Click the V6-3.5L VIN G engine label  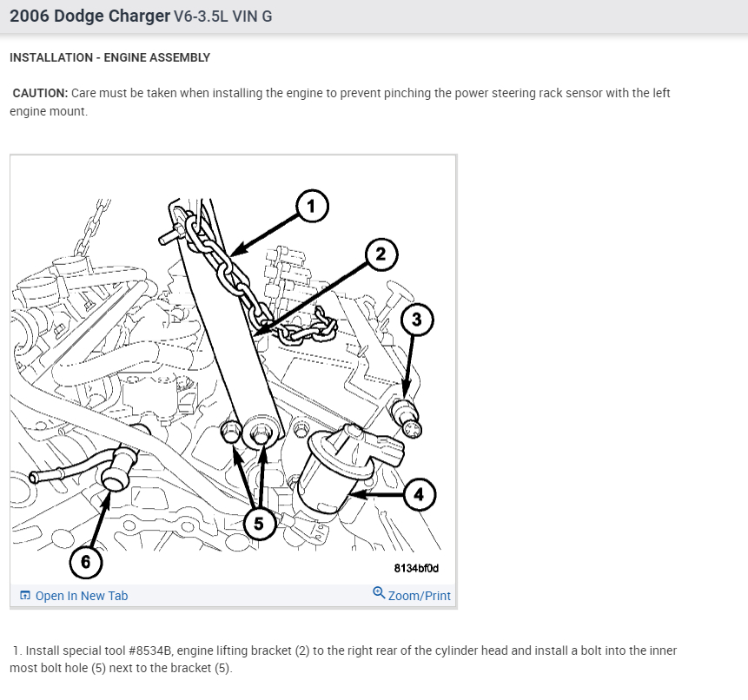click(x=222, y=17)
